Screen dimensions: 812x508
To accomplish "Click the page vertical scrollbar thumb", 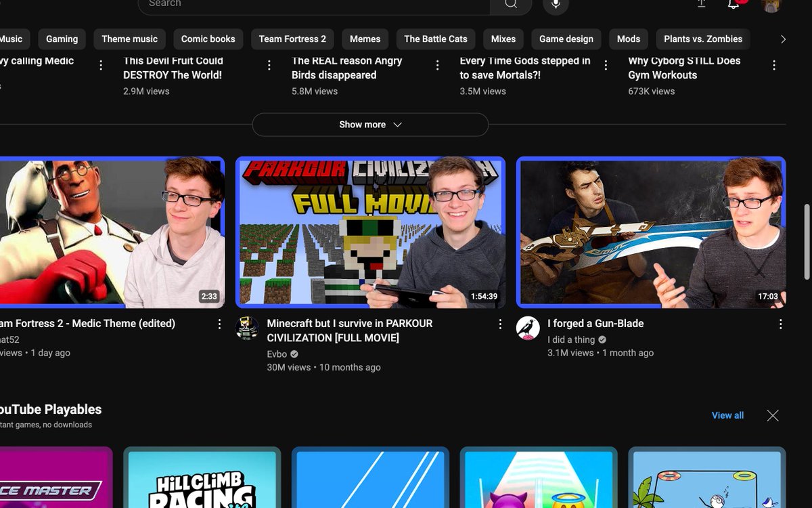I will [x=806, y=241].
